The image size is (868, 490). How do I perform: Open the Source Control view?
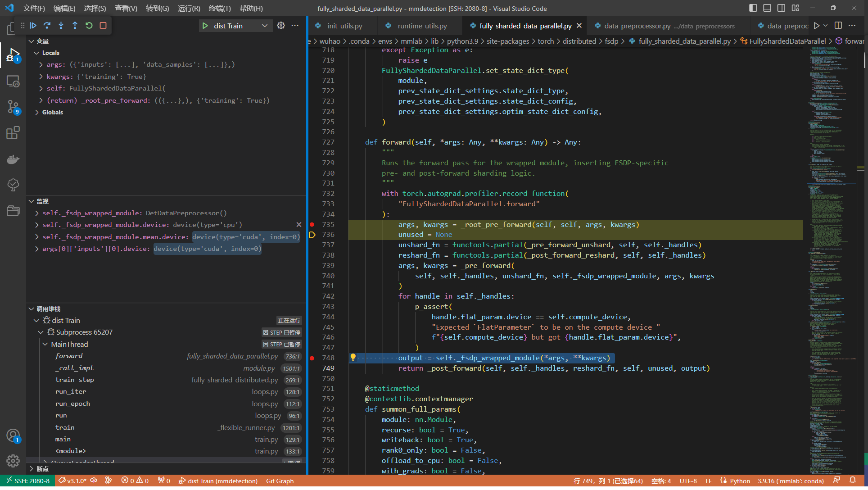pyautogui.click(x=13, y=107)
